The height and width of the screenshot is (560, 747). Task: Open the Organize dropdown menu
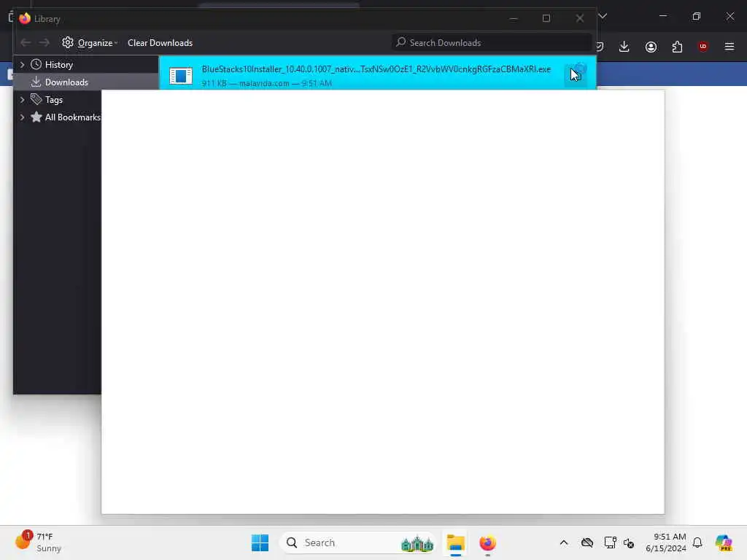[90, 43]
